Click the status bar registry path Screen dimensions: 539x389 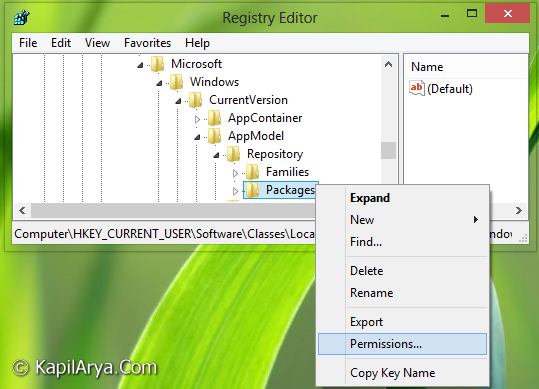[x=164, y=234]
